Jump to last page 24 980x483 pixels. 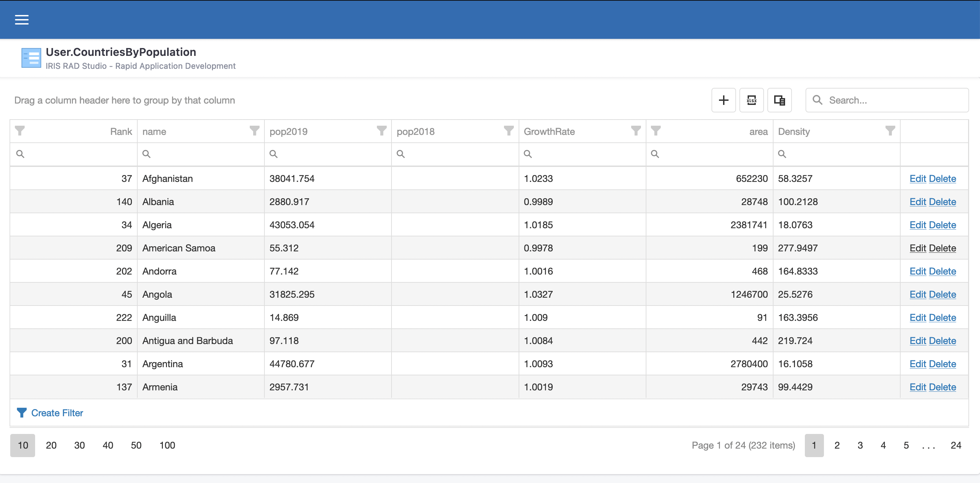point(956,445)
